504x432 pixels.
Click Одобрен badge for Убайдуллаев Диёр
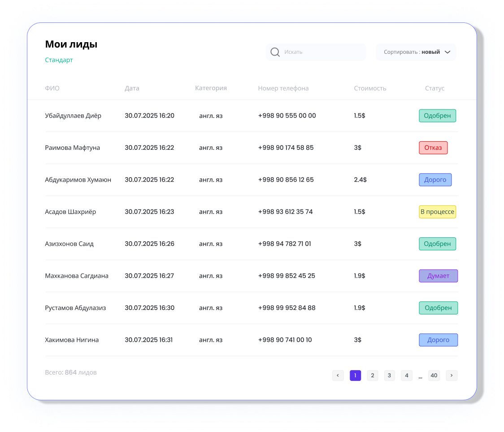(x=437, y=116)
